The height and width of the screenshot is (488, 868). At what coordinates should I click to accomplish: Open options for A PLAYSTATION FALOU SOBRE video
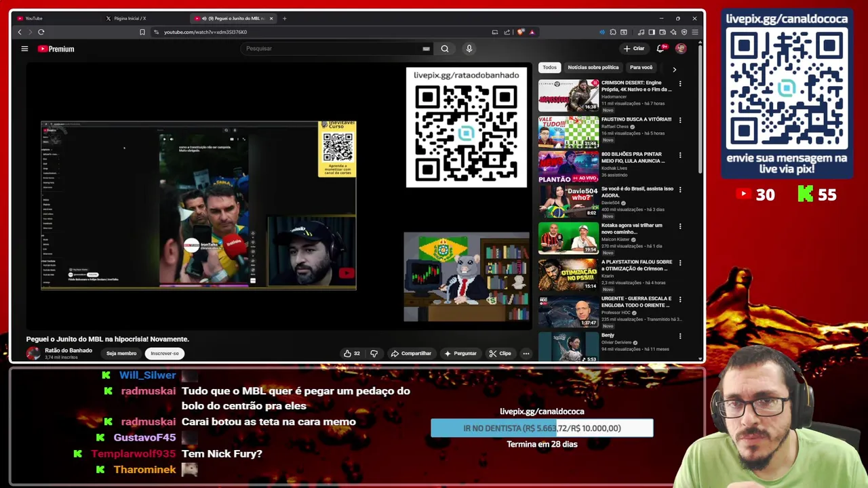coord(680,264)
